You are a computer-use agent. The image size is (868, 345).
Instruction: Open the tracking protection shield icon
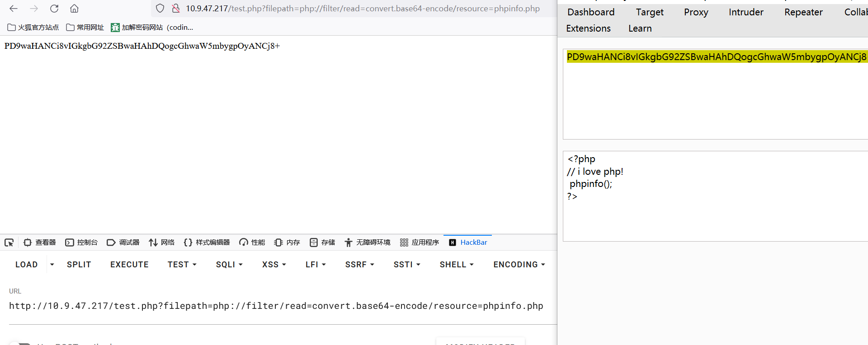pos(160,9)
